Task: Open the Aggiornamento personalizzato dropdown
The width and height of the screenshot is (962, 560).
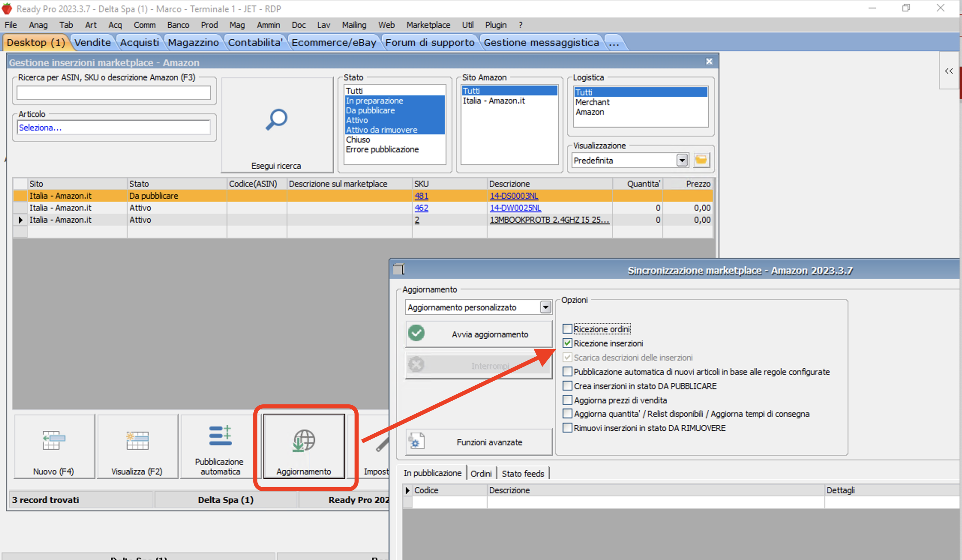Action: coord(545,307)
